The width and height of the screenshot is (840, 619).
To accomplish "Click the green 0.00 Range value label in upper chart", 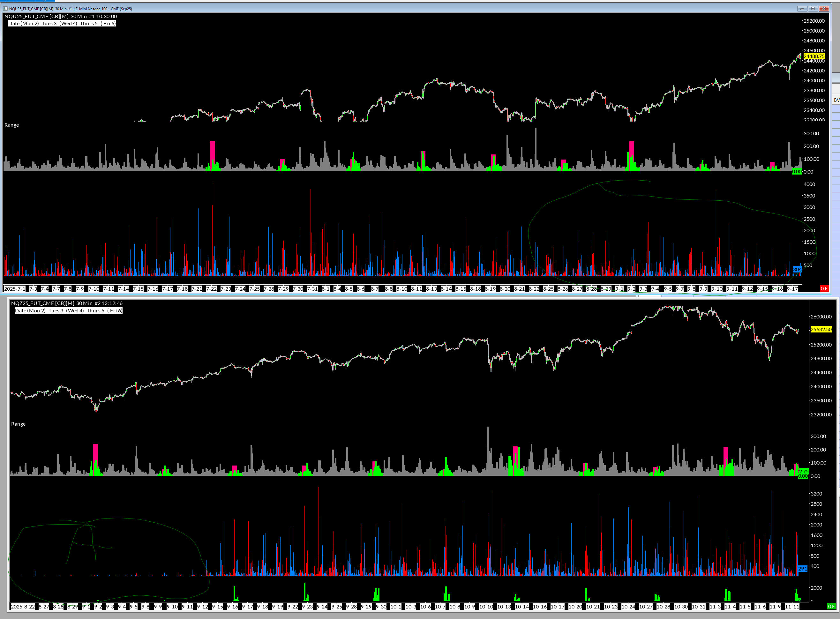I will (797, 172).
